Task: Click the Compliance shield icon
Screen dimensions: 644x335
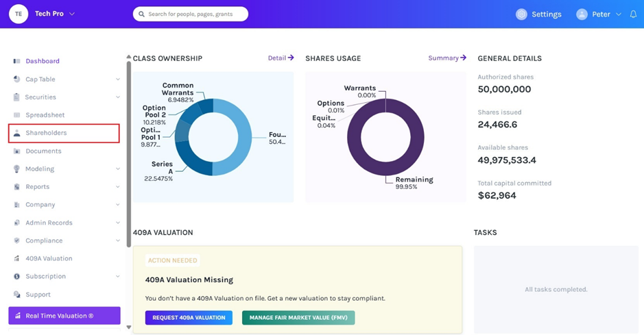Action: (16, 240)
